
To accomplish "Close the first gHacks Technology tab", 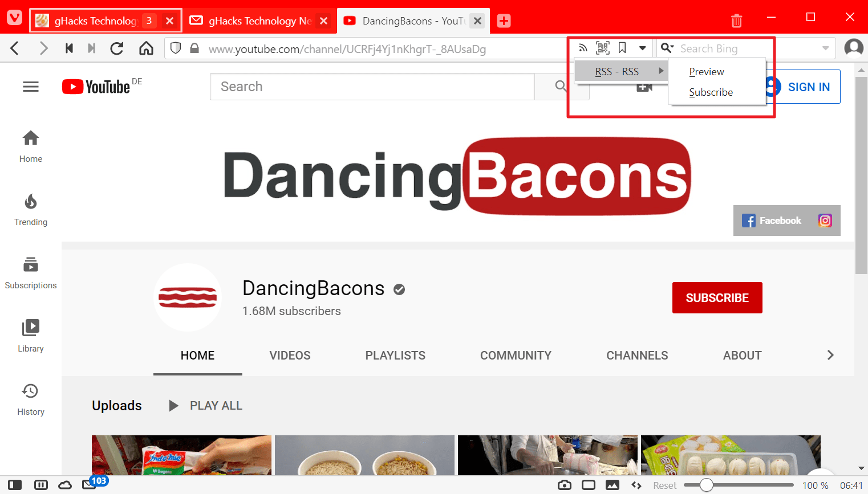I will 169,21.
